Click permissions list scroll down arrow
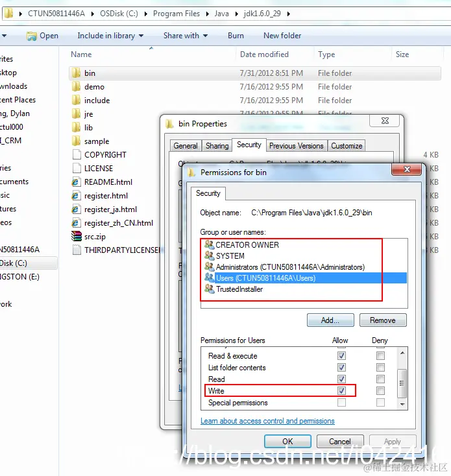Viewport: 451px width, 476px height. coord(402,405)
